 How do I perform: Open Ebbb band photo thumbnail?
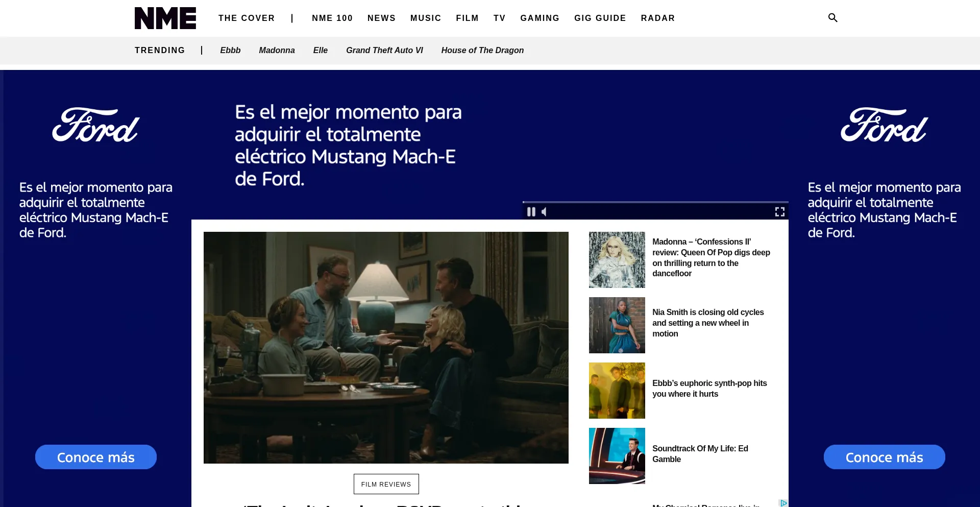click(617, 391)
